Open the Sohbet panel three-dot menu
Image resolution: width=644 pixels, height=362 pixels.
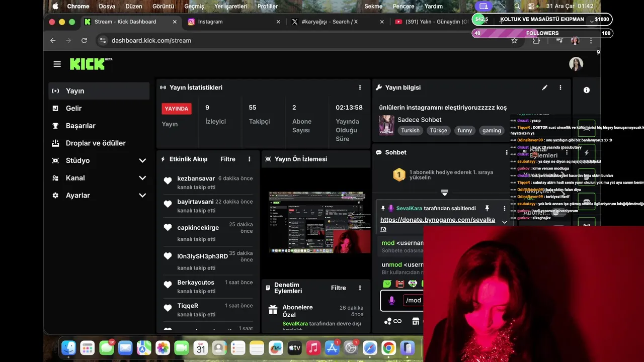[507, 152]
